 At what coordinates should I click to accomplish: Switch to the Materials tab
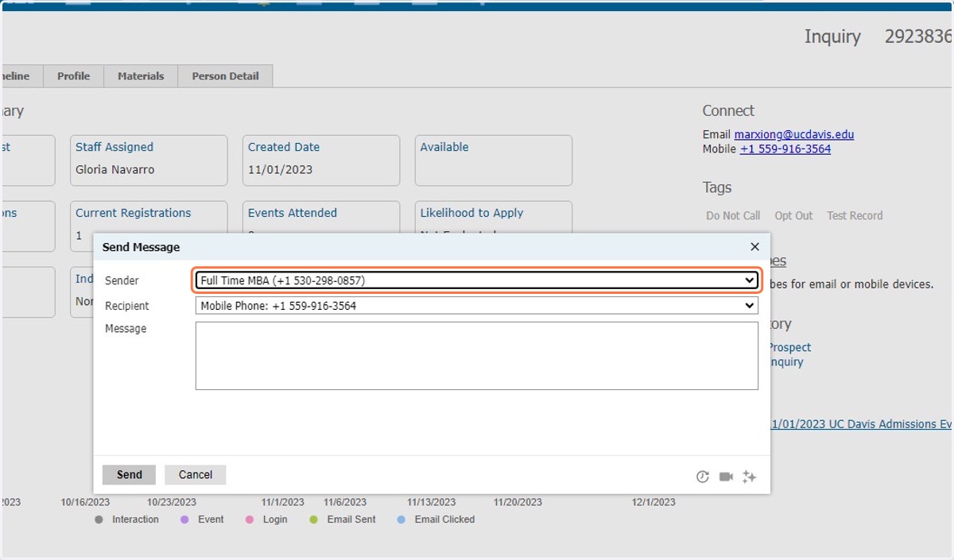(x=141, y=76)
